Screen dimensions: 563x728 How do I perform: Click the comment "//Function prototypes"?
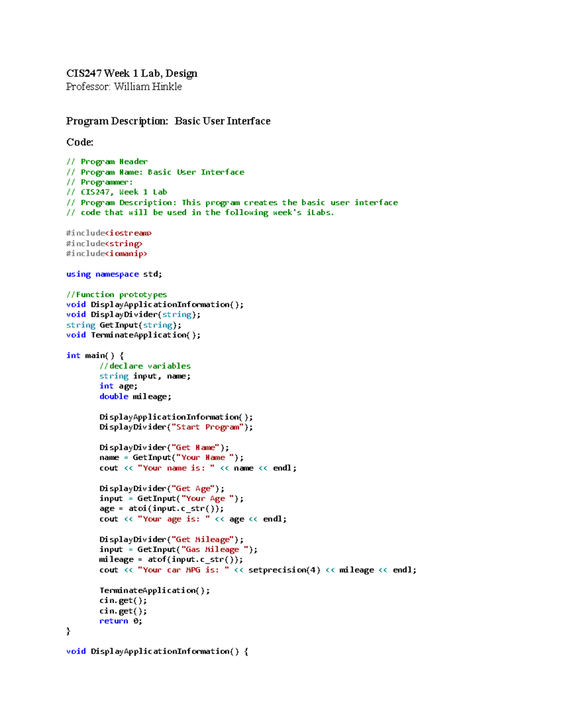pyautogui.click(x=116, y=294)
